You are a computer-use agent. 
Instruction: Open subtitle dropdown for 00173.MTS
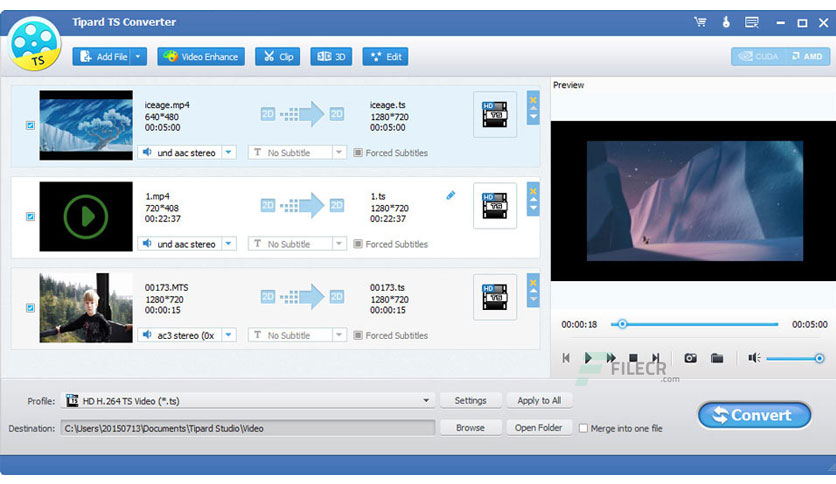pyautogui.click(x=339, y=335)
